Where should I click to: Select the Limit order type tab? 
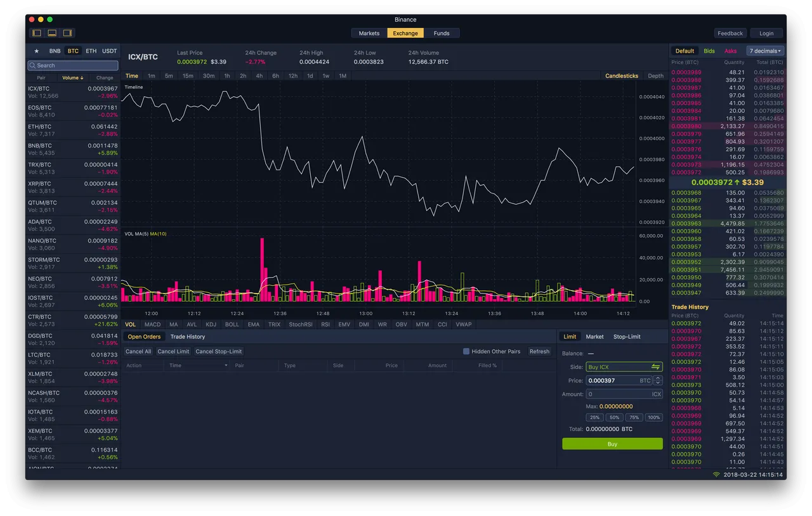click(x=570, y=337)
